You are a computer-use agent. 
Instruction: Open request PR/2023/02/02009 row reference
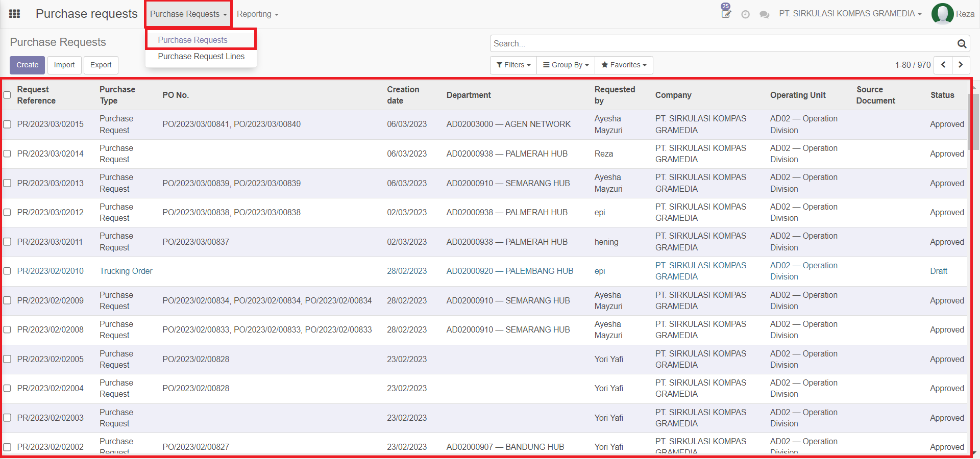click(x=50, y=300)
